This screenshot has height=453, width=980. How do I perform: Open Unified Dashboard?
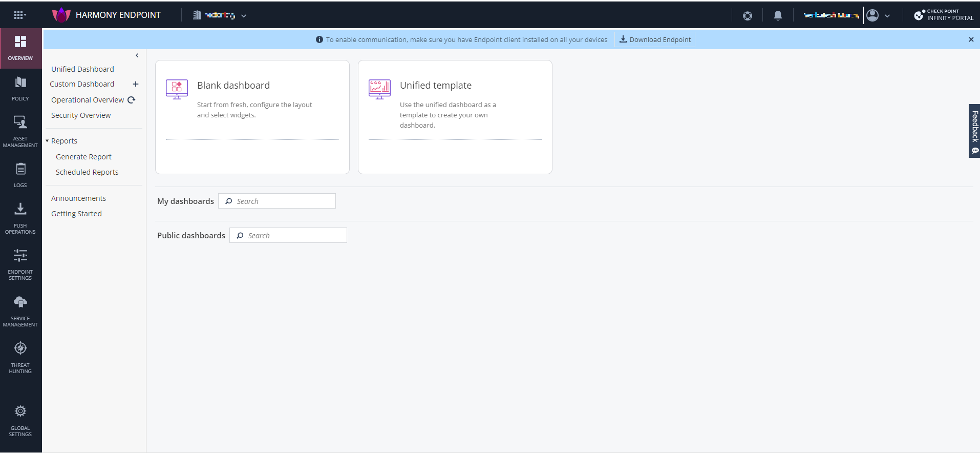(x=82, y=69)
